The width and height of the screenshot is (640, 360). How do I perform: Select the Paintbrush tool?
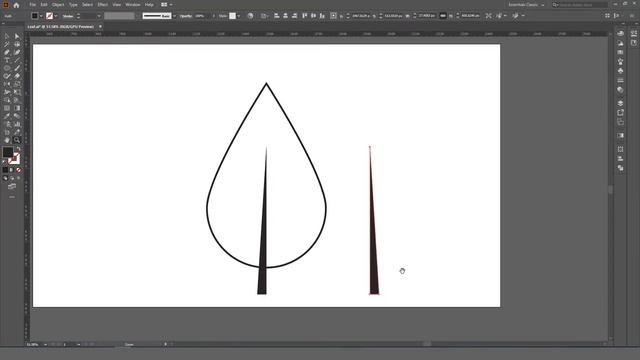pos(17,68)
